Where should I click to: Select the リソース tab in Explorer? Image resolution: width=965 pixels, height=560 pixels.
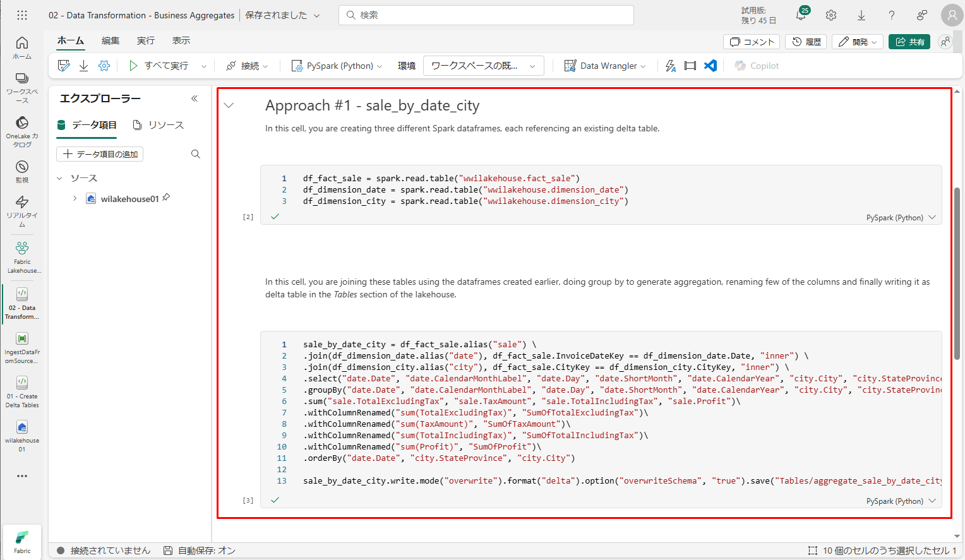[159, 125]
